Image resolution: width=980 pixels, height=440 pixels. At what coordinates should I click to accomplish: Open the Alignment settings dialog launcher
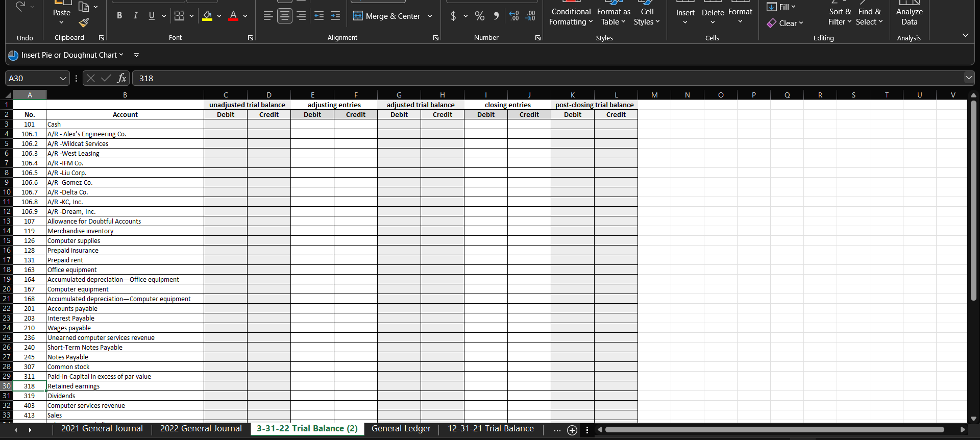point(436,38)
